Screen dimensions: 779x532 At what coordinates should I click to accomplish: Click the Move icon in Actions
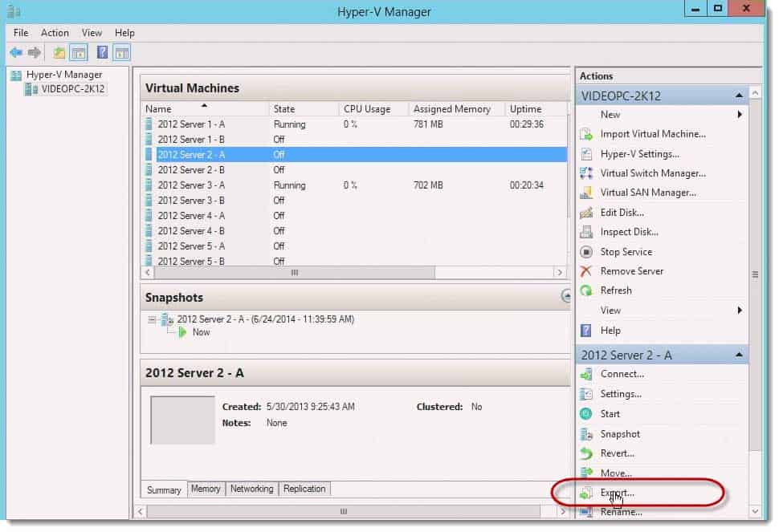coord(586,473)
